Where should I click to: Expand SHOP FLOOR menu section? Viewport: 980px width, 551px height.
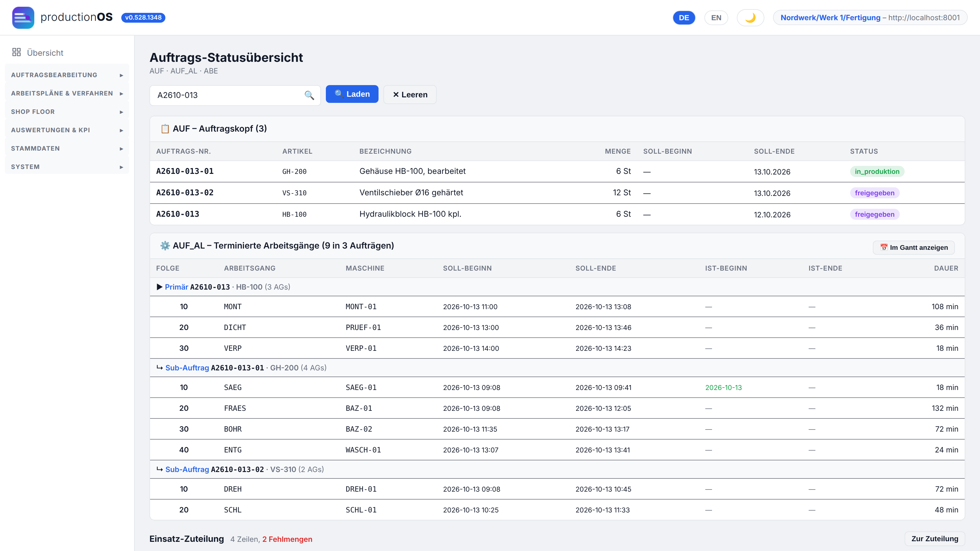point(67,112)
